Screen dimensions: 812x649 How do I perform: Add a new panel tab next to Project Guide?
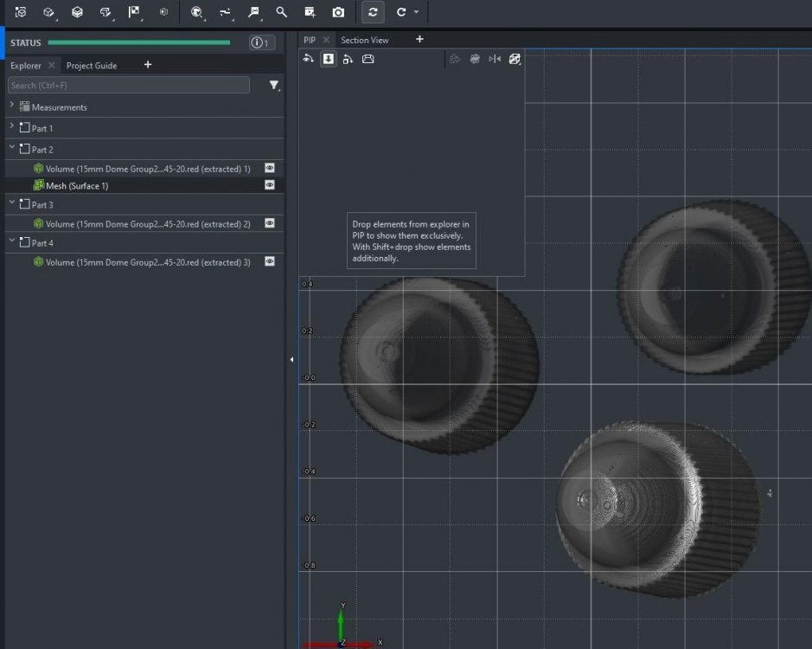tap(148, 65)
